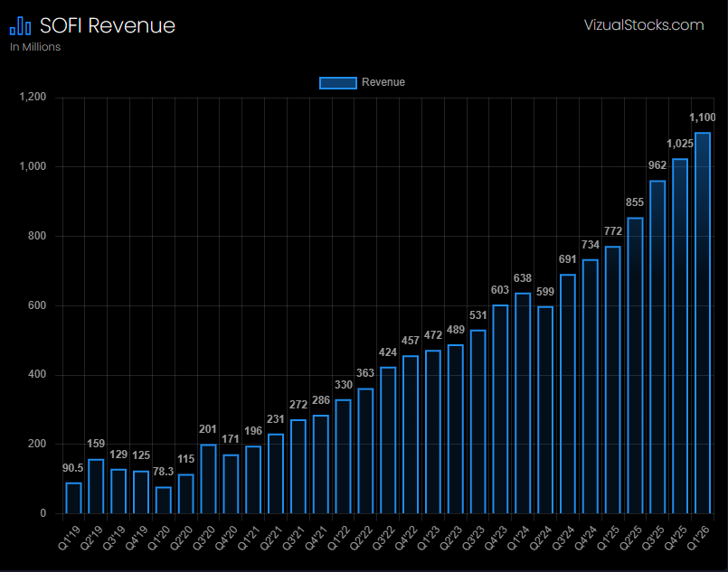This screenshot has height=572, width=728.
Task: Click the 0 y-axis label
Action: (x=43, y=513)
